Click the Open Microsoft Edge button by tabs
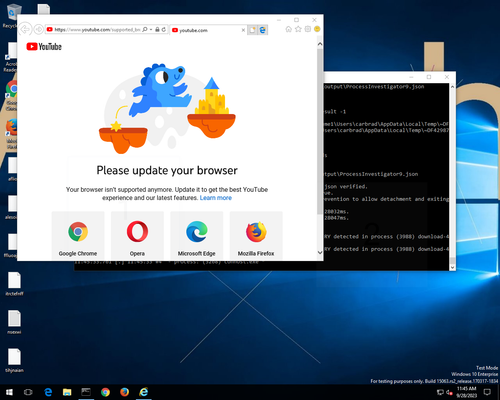 263,30
